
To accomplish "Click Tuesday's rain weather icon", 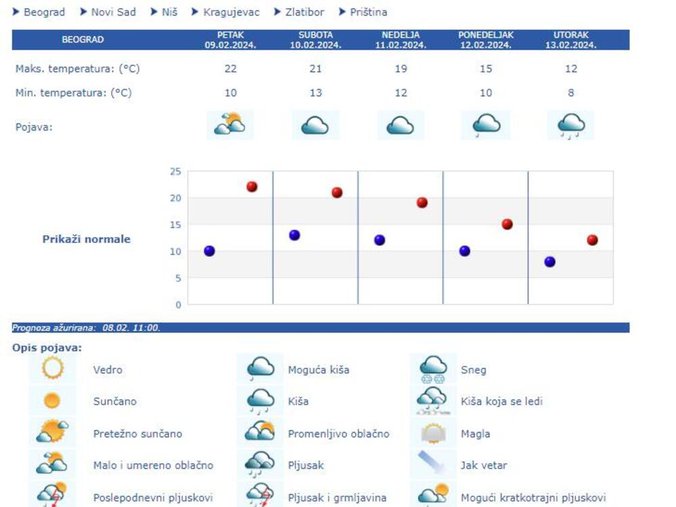I will [x=572, y=125].
